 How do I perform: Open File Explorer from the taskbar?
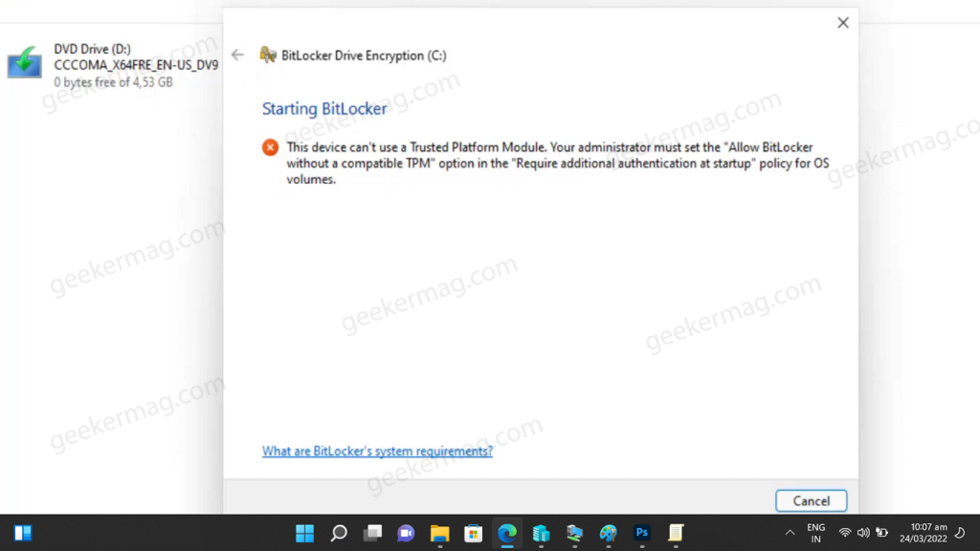(x=440, y=533)
